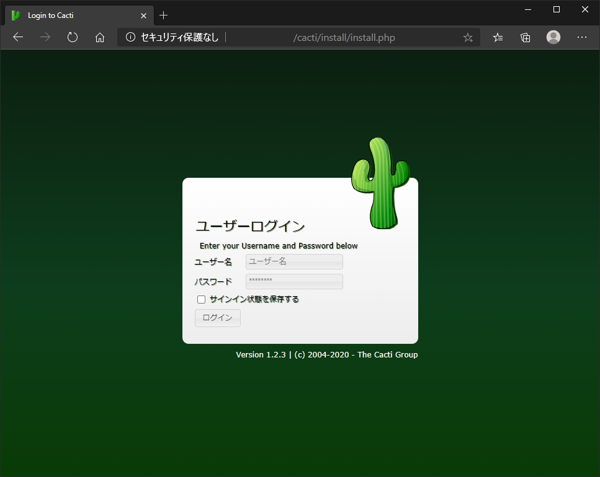
Task: Click the ログイン button
Action: pos(217,317)
